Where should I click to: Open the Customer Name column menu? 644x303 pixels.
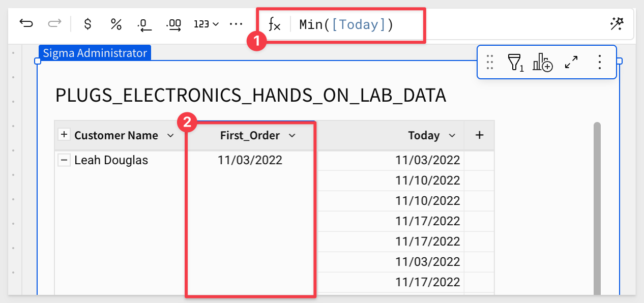click(x=170, y=135)
